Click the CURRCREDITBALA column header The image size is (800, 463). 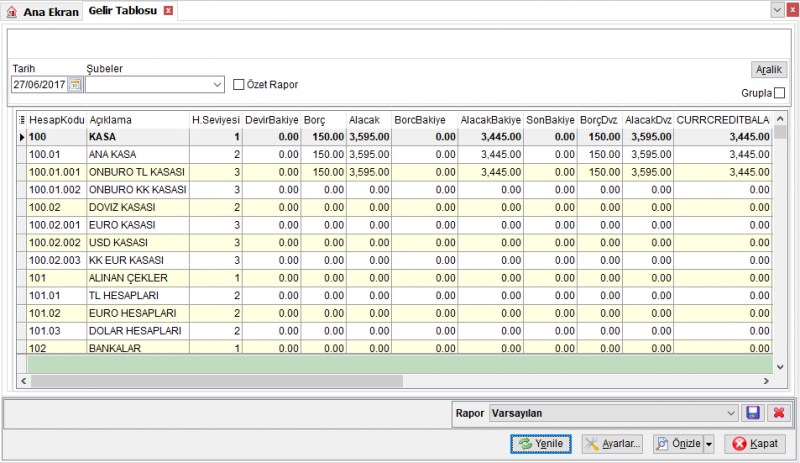[x=722, y=120]
